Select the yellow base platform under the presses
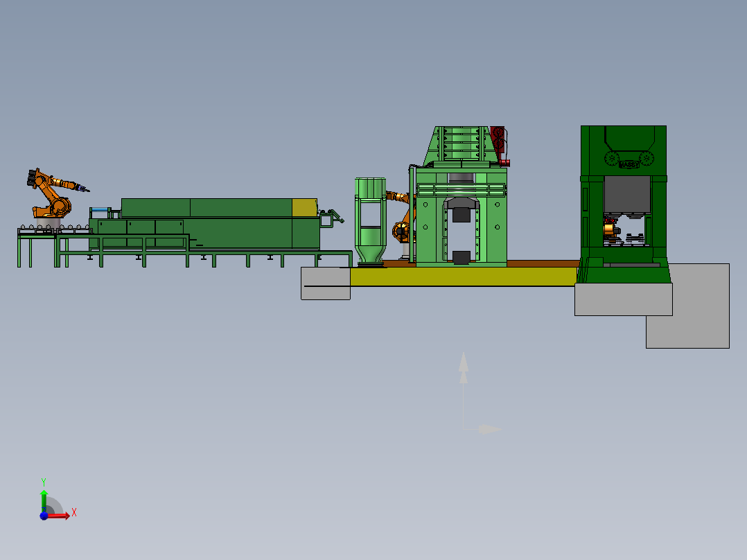Viewport: 747px width, 560px height. [x=463, y=277]
